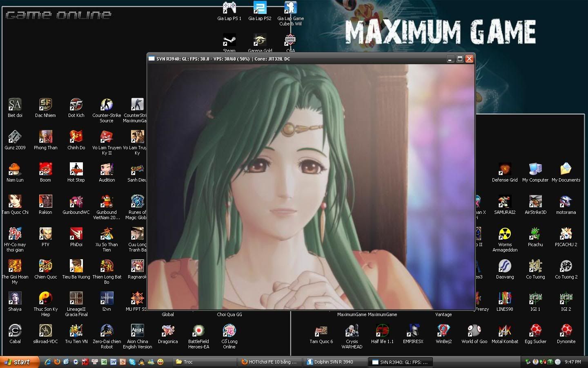The width and height of the screenshot is (588, 368).
Task: Launch the Boom game icon
Action: click(45, 169)
